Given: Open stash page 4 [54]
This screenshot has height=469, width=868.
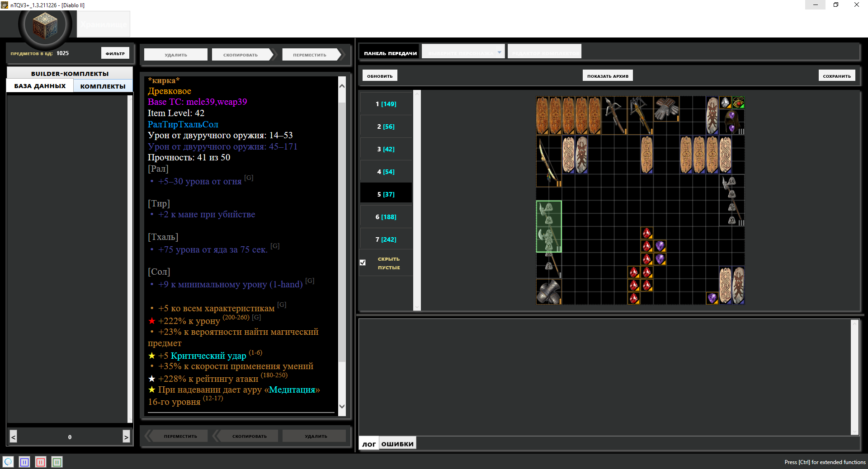Looking at the screenshot, I should click(386, 172).
